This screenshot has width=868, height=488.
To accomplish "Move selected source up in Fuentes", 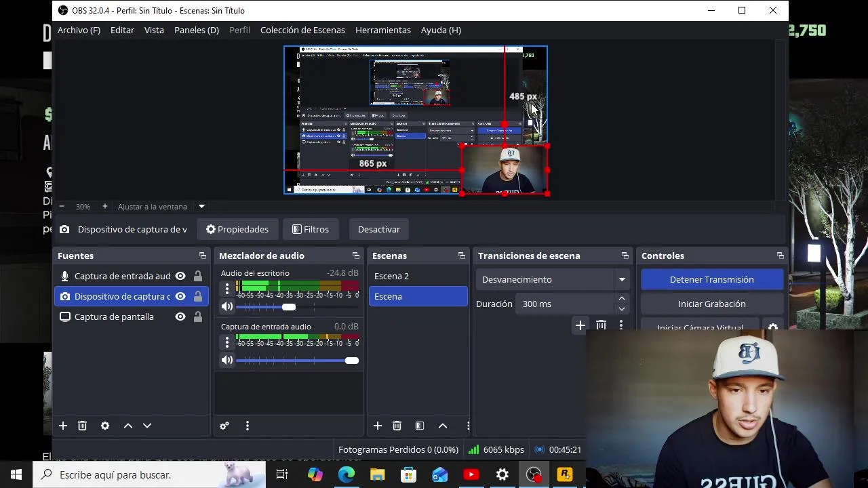I will pyautogui.click(x=128, y=426).
